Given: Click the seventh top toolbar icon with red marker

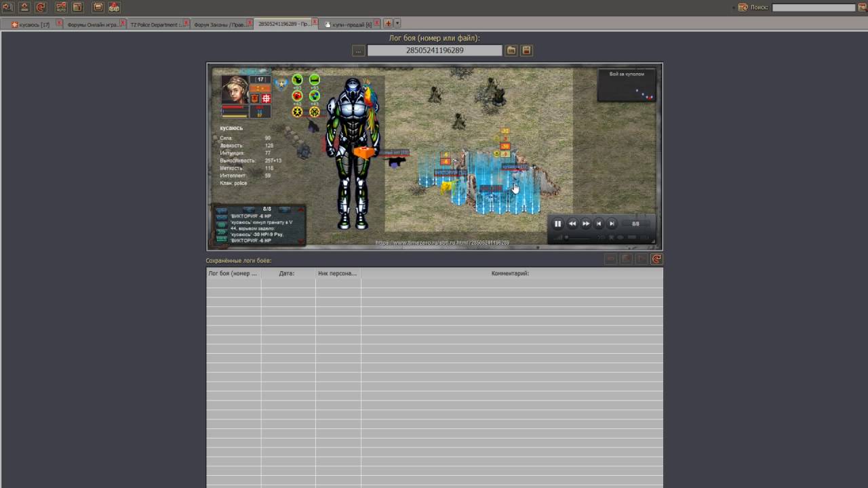Looking at the screenshot, I should [114, 7].
